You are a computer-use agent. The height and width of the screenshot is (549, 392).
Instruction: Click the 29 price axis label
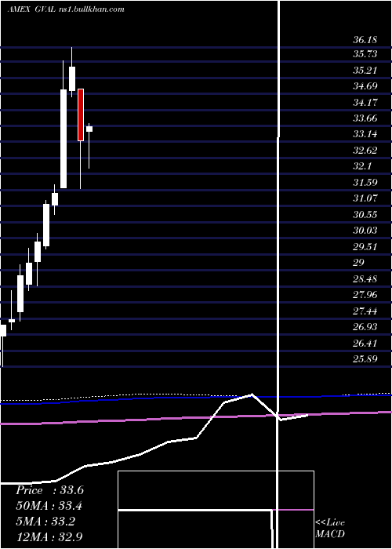(x=358, y=263)
